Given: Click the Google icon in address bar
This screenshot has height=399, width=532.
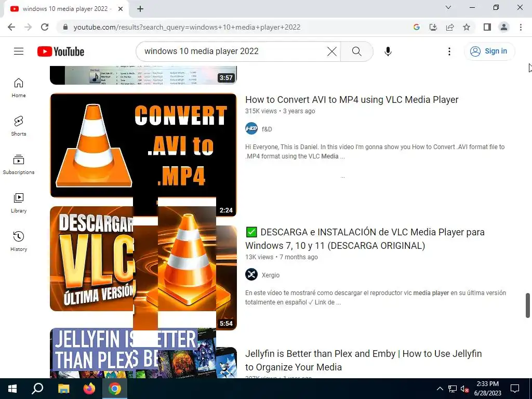Looking at the screenshot, I should tap(417, 27).
